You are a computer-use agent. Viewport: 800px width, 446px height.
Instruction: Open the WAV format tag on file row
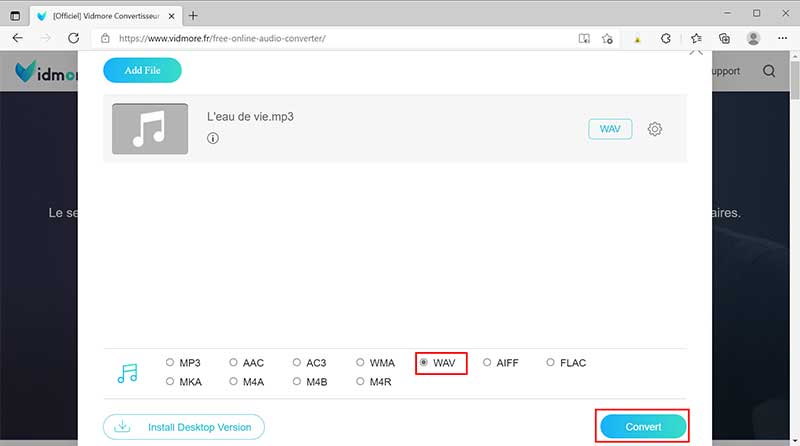[610, 129]
